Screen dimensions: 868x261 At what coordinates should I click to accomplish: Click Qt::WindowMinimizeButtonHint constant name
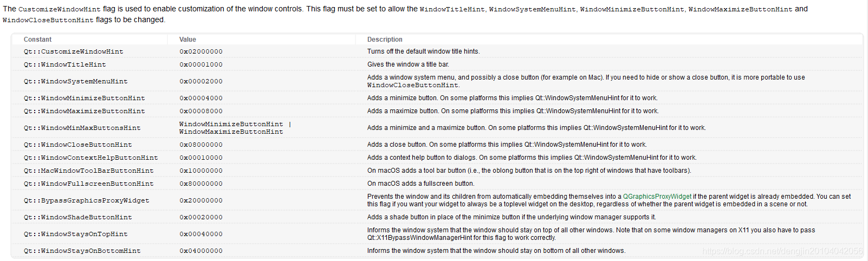[85, 98]
